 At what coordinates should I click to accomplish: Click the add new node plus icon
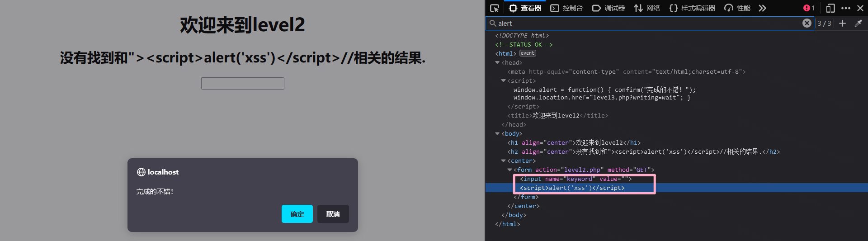pyautogui.click(x=842, y=24)
